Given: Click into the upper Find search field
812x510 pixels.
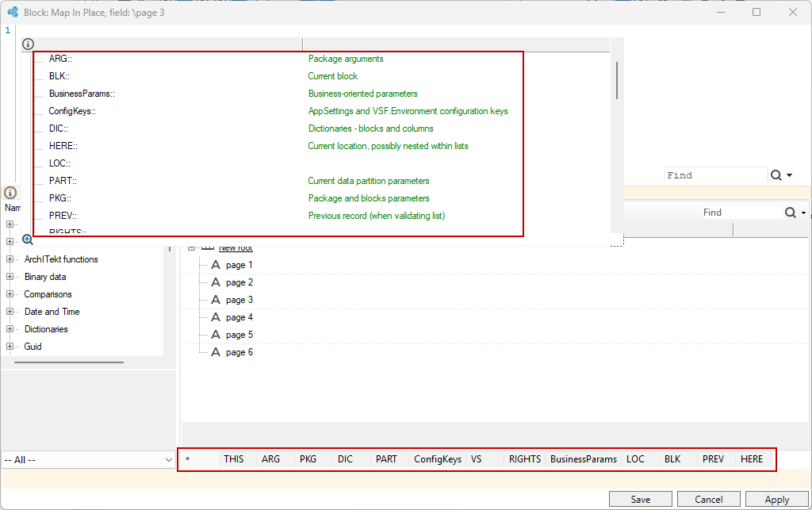Looking at the screenshot, I should (x=716, y=175).
